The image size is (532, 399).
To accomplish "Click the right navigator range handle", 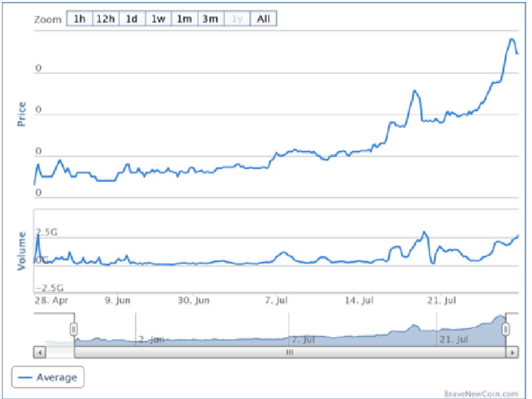I will click(505, 329).
